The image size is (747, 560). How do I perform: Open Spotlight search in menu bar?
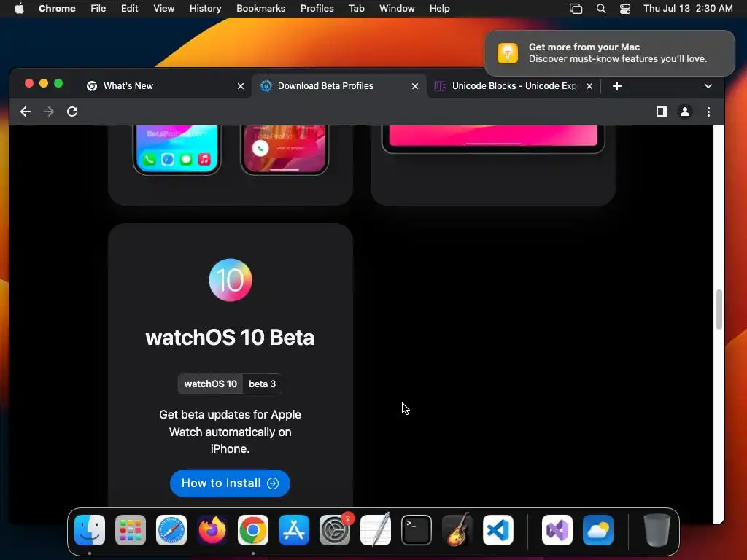coord(601,8)
